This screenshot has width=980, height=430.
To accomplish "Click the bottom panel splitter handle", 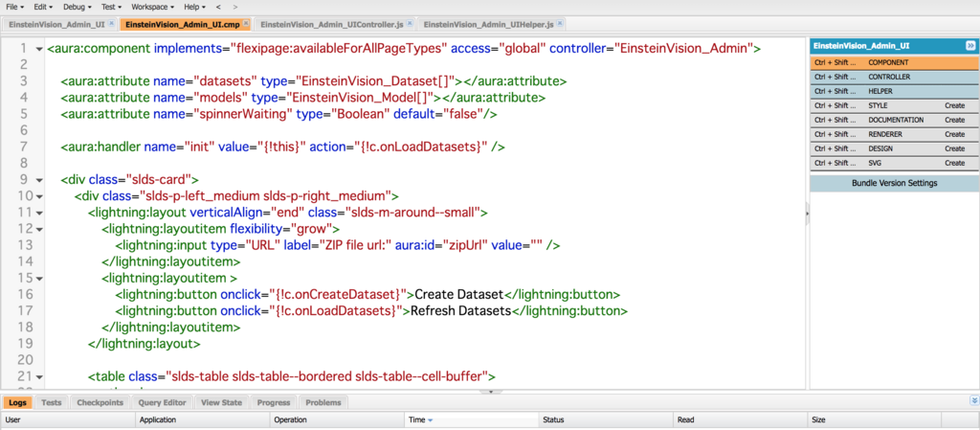I will (491, 392).
